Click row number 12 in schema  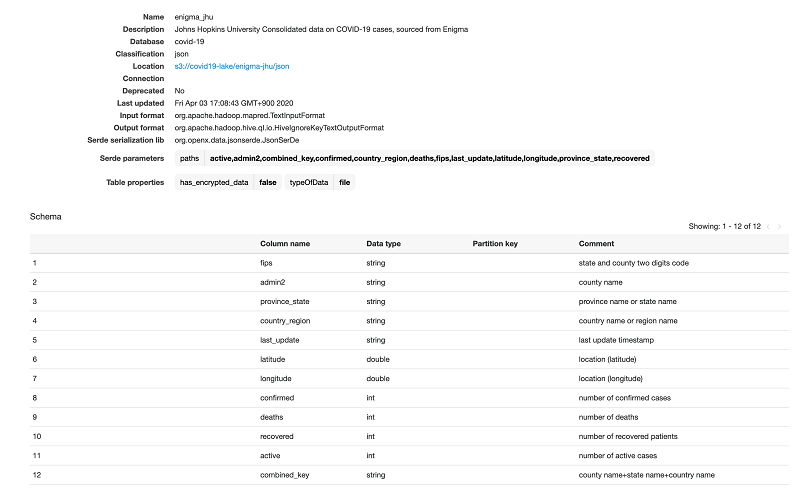pos(37,475)
